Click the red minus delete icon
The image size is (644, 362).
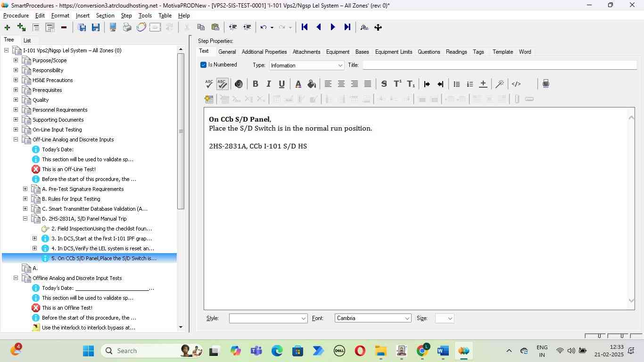click(64, 27)
